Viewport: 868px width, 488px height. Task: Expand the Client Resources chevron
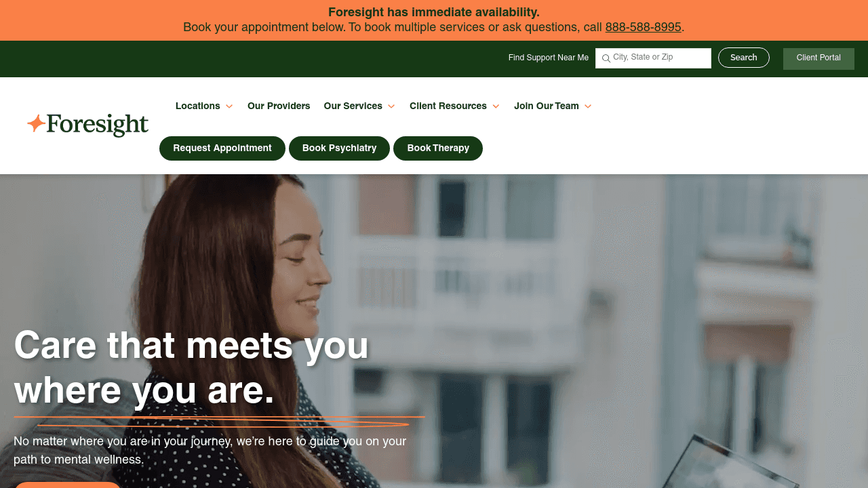click(x=496, y=106)
